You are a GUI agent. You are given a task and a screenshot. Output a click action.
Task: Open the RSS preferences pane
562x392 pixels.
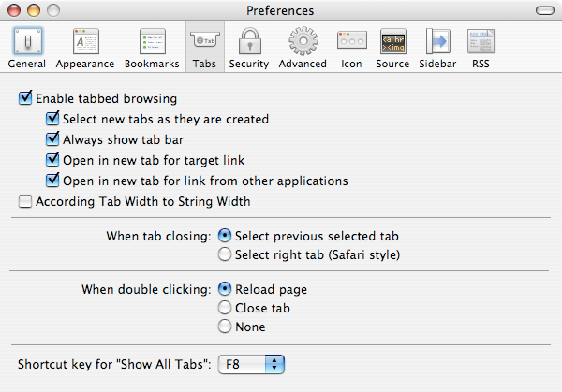(x=481, y=47)
